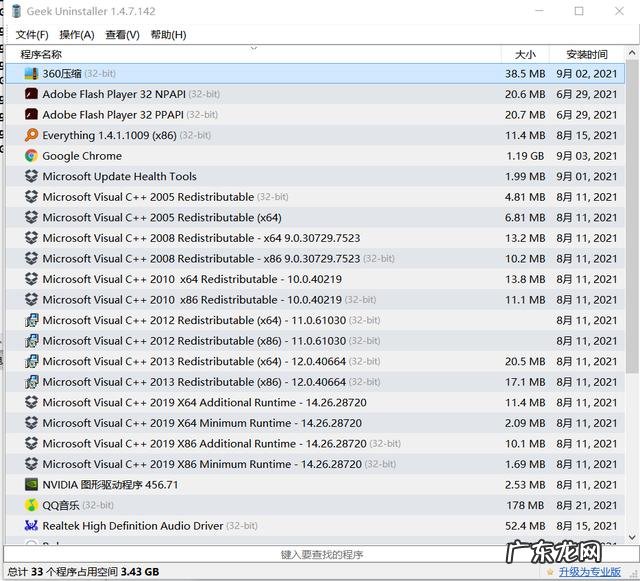Sort list by 大小 column header
The width and height of the screenshot is (640, 581).
click(525, 54)
